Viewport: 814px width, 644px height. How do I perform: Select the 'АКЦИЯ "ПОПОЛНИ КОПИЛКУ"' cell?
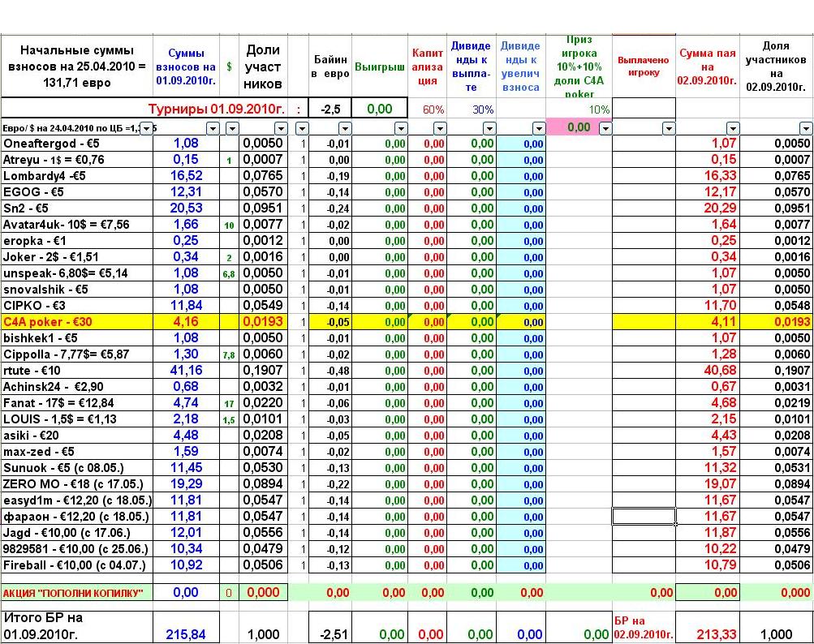pos(77,593)
